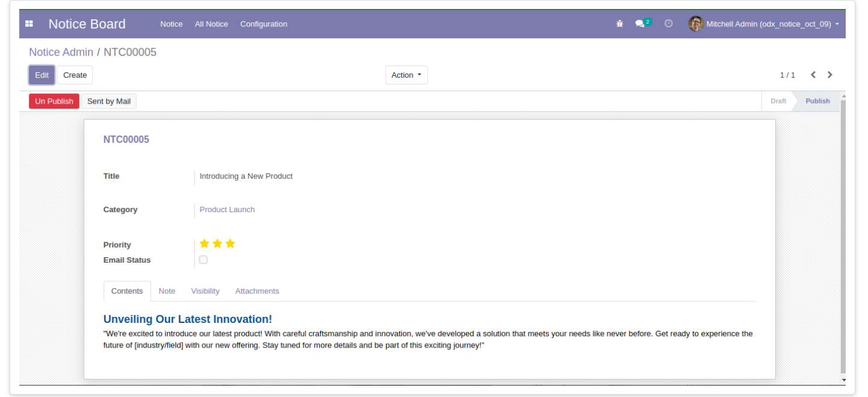Image resolution: width=868 pixels, height=397 pixels.
Task: Switch to the Visibility tab
Action: click(x=205, y=291)
